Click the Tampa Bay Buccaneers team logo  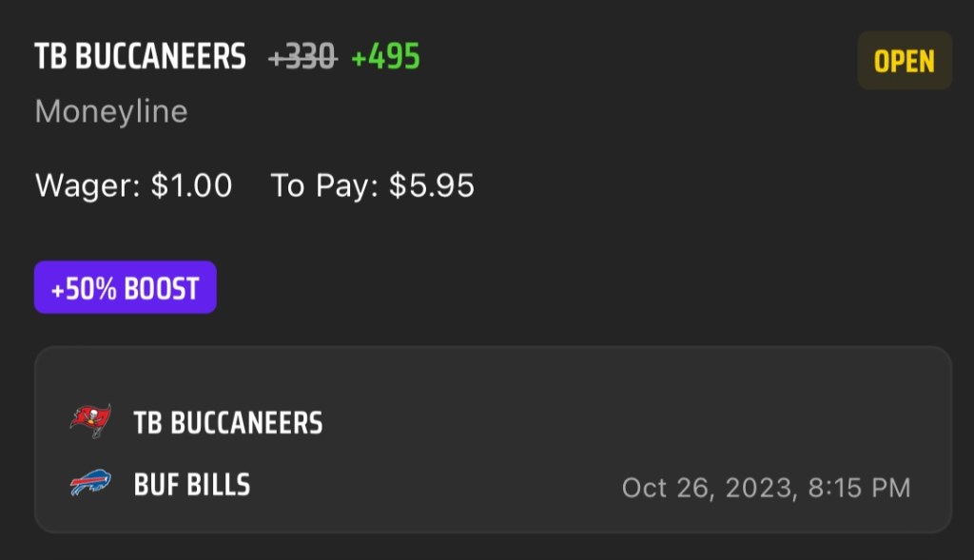point(90,421)
